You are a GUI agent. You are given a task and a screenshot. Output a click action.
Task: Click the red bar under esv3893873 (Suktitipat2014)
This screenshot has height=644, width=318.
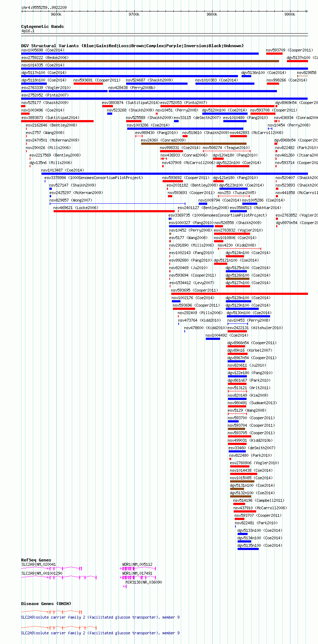click(58, 121)
